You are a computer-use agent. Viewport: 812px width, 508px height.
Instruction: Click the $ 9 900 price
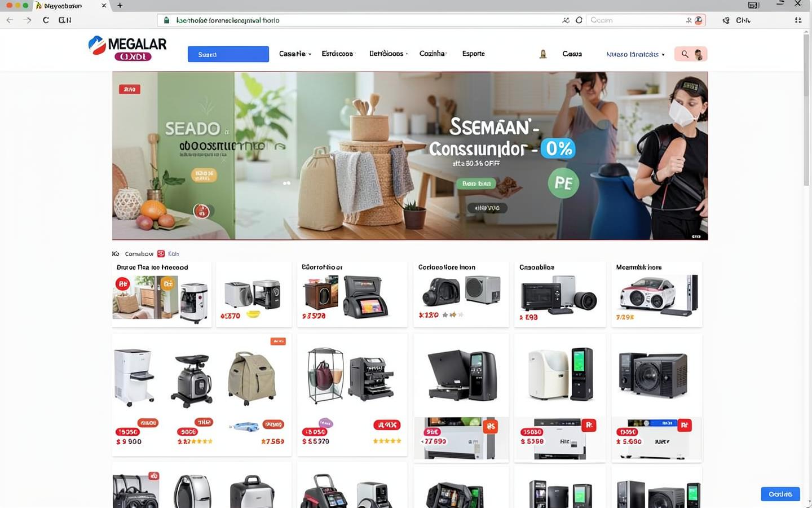129,441
